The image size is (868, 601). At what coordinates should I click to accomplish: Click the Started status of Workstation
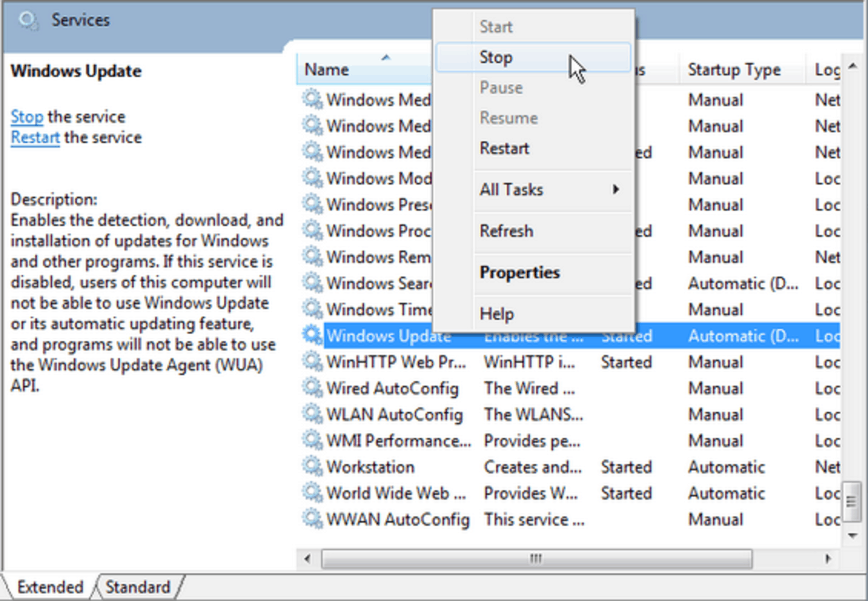click(x=626, y=467)
